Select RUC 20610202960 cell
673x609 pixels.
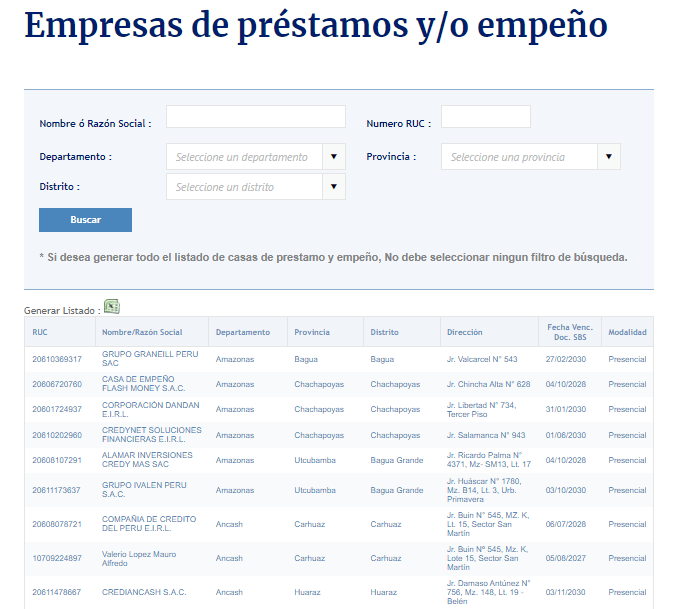click(57, 435)
